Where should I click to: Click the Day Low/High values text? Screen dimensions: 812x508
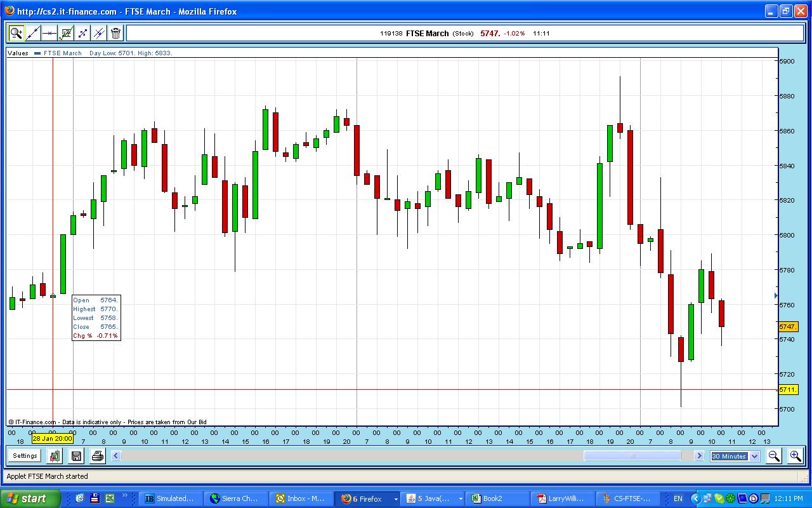click(x=131, y=53)
